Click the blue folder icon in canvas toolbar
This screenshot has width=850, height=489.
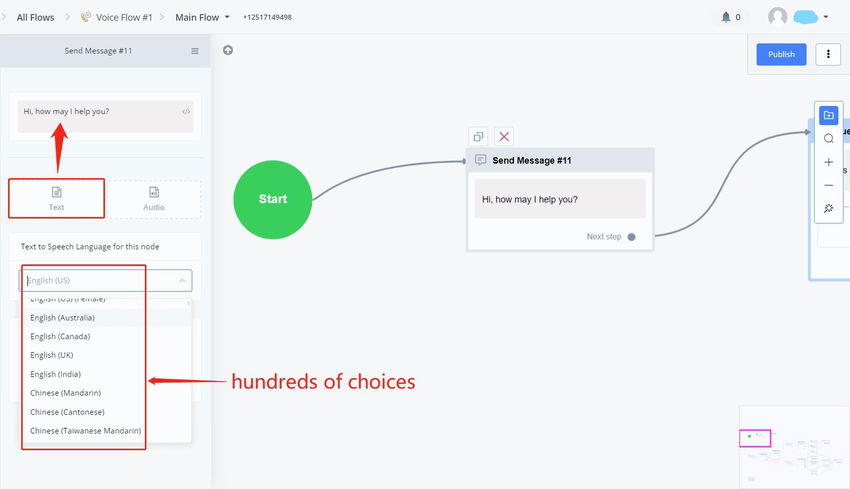828,115
